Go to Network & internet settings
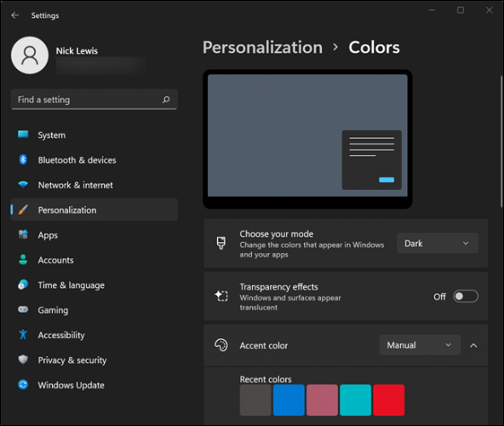Image resolution: width=504 pixels, height=426 pixels. click(x=94, y=185)
